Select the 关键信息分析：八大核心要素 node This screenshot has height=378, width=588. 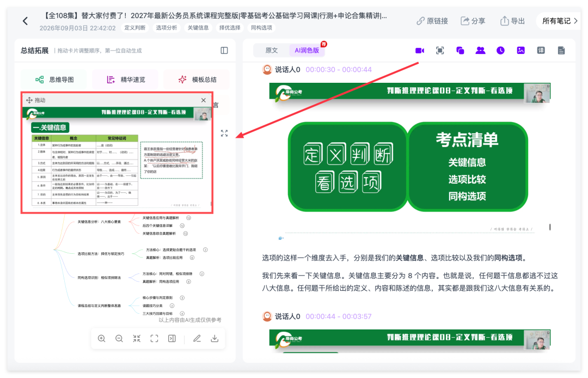(99, 222)
